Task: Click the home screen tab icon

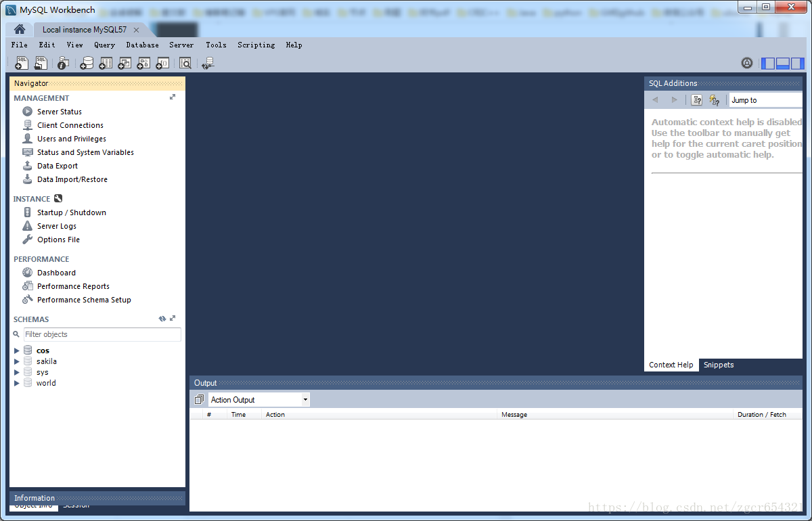Action: [20, 29]
